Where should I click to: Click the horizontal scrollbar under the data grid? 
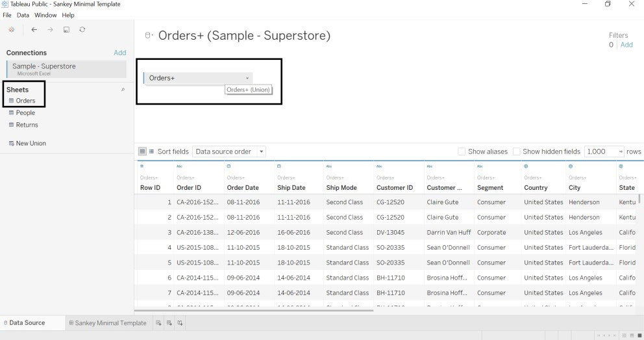(x=254, y=310)
